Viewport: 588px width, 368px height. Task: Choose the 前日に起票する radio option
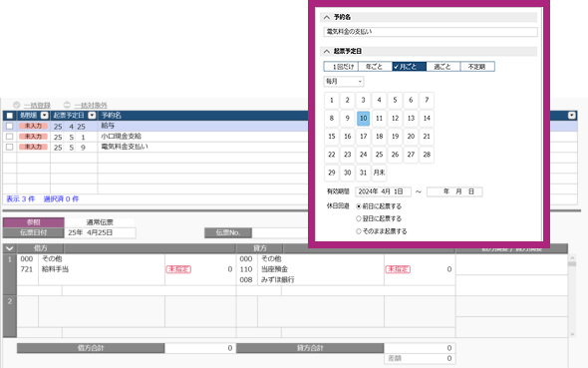[x=359, y=206]
